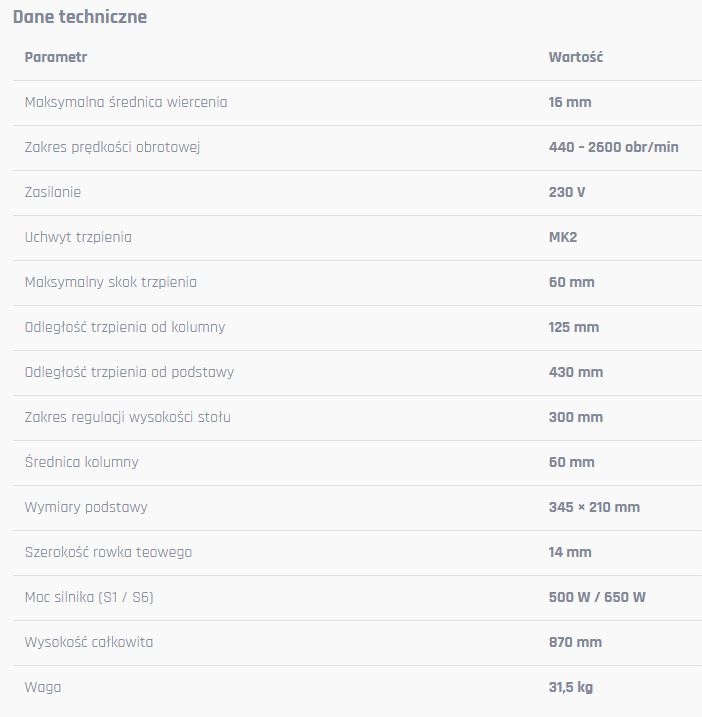Click the 'Maksymalny skok trzpienia' label
This screenshot has height=717, width=702.
coord(110,282)
